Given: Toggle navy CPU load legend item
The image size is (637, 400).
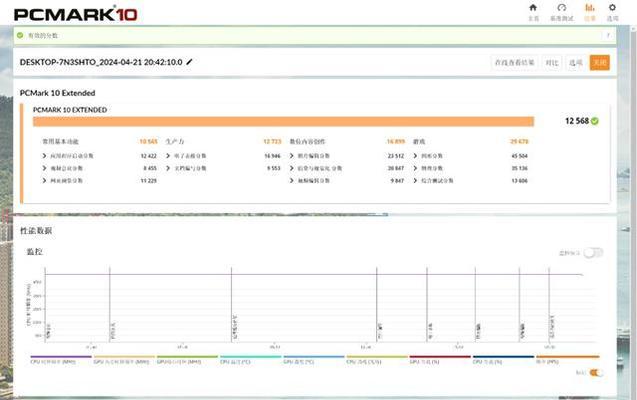Looking at the screenshot, I should tap(503, 360).
